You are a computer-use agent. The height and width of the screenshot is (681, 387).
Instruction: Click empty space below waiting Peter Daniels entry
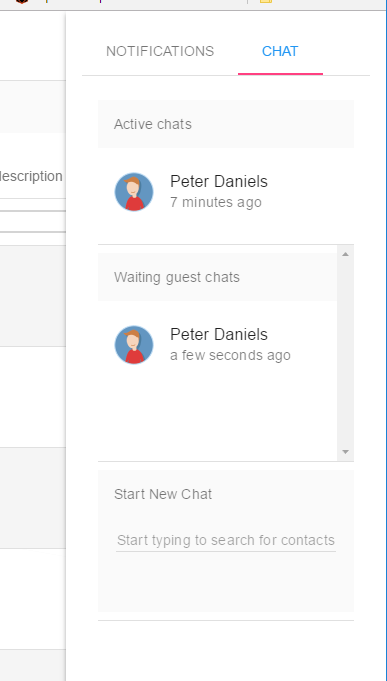(x=218, y=413)
